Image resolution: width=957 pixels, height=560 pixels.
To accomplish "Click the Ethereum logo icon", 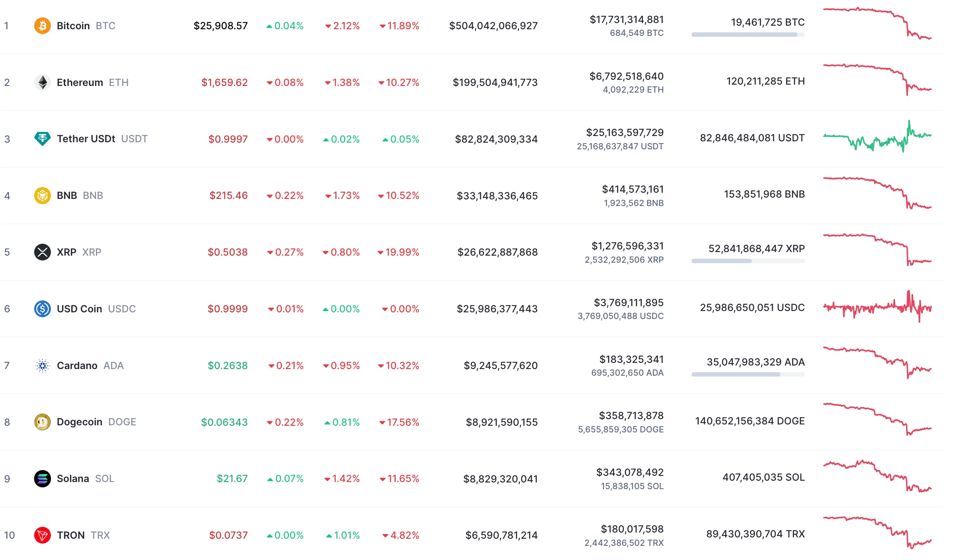I will click(42, 82).
